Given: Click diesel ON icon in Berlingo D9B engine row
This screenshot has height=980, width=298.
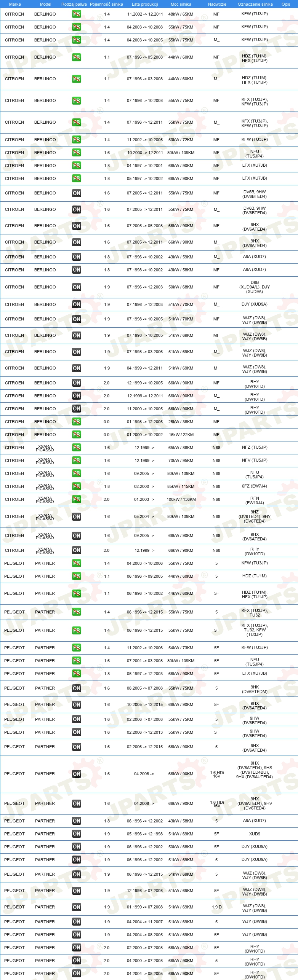Looking at the screenshot, I should point(77,287).
